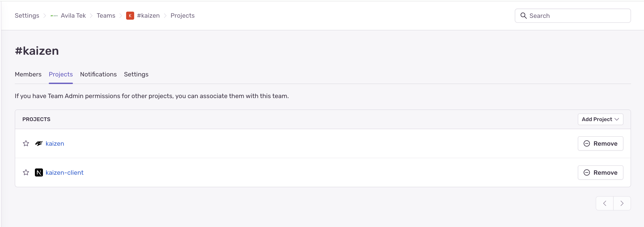
Task: Click the search magnifier icon
Action: (523, 15)
